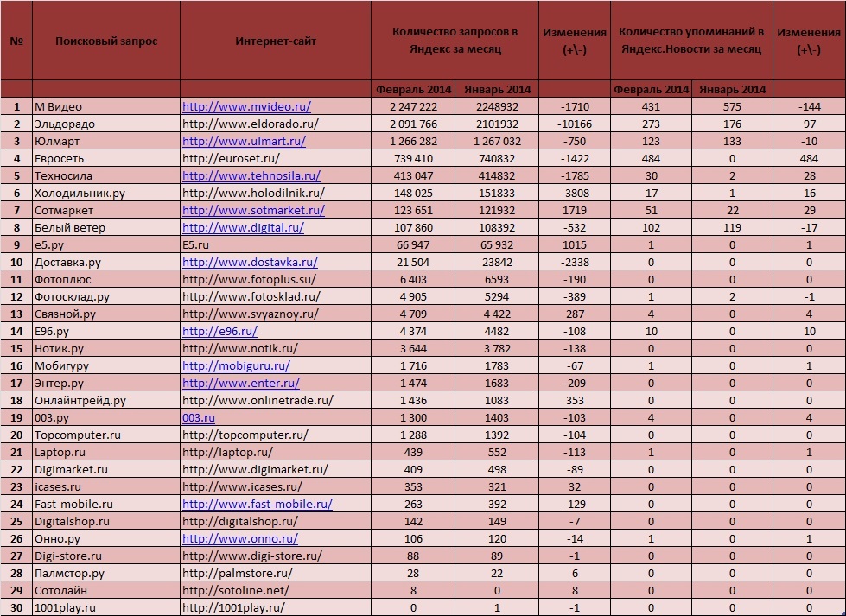Screen dimensions: 846x616
Task: Visit the mobiguru.ru link
Action: [236, 365]
